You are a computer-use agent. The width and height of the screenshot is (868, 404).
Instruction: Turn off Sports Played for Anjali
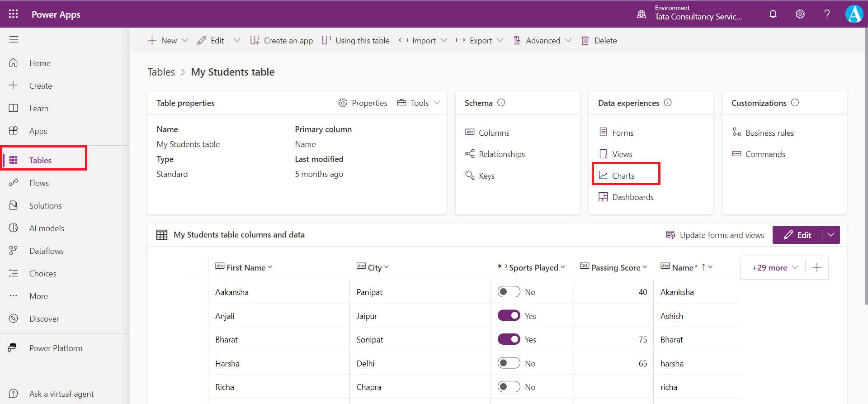(x=509, y=316)
